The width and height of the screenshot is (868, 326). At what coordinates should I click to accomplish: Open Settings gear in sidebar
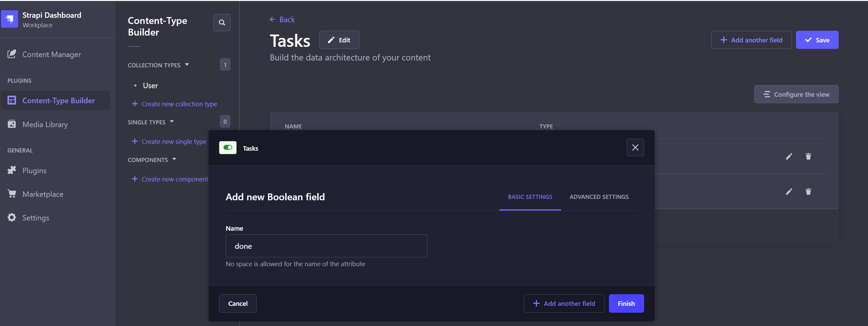(x=12, y=217)
